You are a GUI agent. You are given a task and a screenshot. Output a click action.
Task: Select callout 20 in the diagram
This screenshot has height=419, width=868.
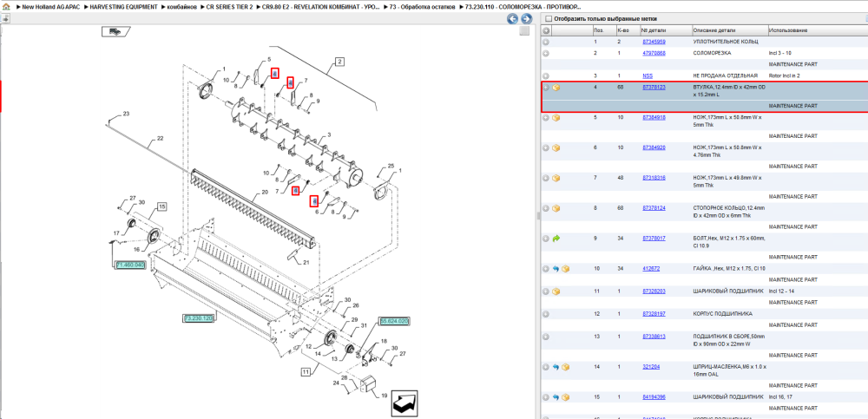pos(264,192)
